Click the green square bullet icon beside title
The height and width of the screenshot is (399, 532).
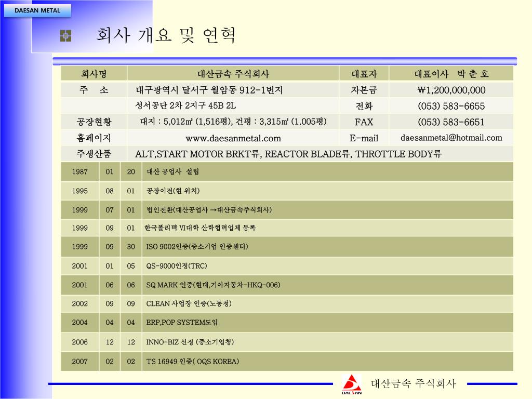(x=65, y=36)
